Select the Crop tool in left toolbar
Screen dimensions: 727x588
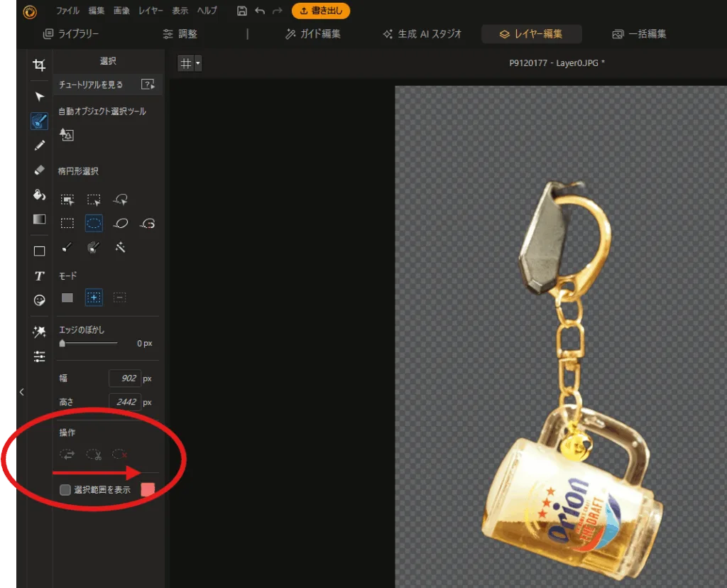pos(40,65)
